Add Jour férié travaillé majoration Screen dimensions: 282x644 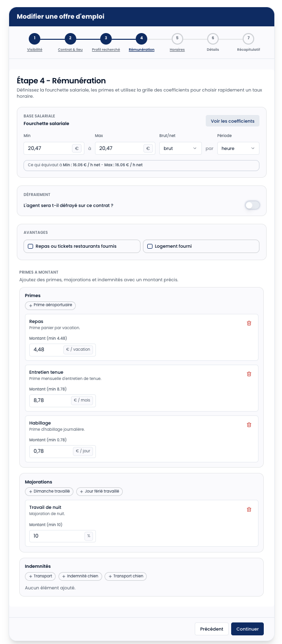[100, 491]
